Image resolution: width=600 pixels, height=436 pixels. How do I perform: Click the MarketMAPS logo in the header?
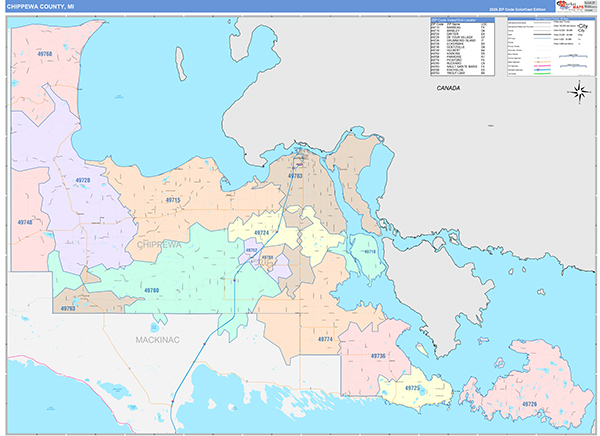point(570,5)
